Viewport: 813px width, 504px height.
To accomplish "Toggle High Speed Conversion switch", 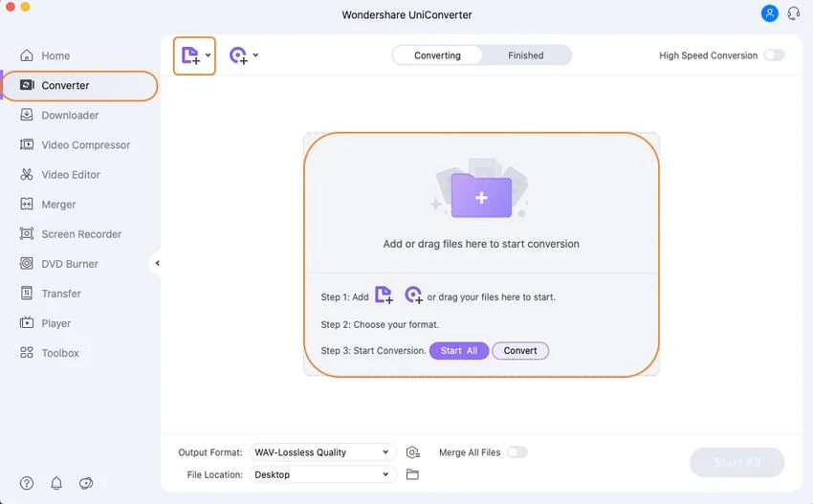I will pyautogui.click(x=774, y=55).
